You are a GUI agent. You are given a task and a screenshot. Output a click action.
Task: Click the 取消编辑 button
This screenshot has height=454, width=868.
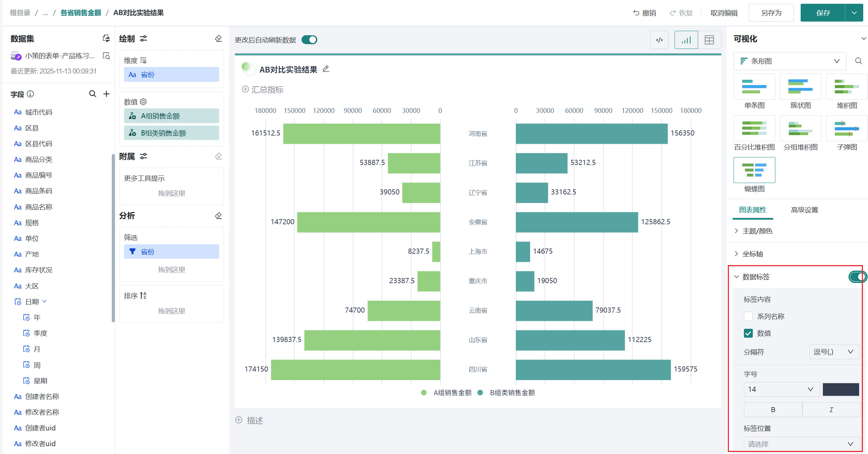[x=724, y=13]
